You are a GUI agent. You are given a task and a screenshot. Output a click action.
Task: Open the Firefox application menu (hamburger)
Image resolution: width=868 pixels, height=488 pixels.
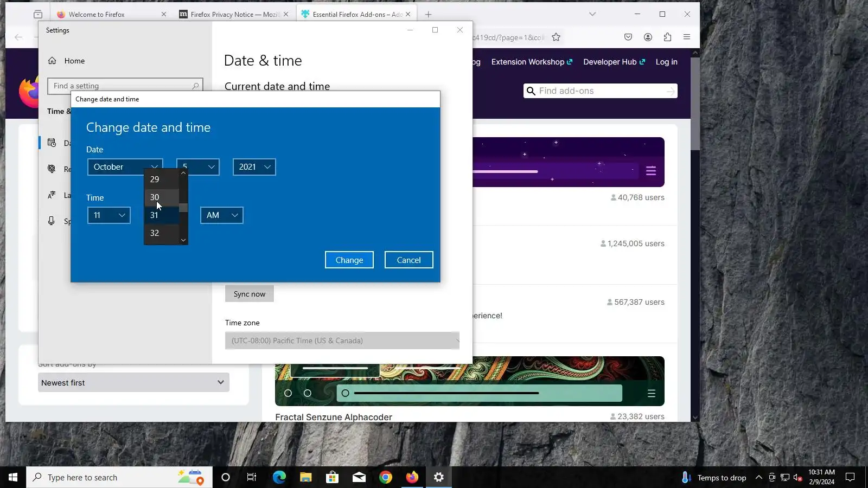click(x=687, y=37)
